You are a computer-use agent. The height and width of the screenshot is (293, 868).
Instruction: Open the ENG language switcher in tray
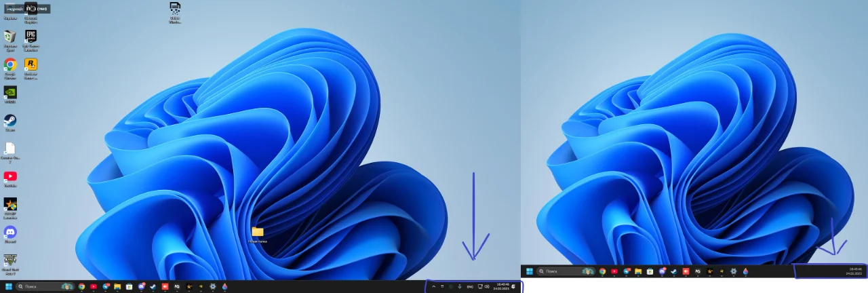click(470, 287)
